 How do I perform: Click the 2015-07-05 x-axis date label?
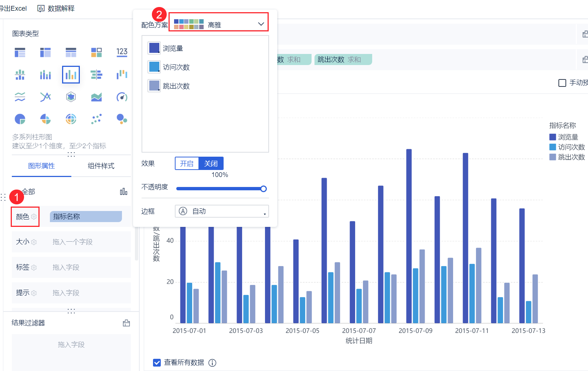(302, 331)
